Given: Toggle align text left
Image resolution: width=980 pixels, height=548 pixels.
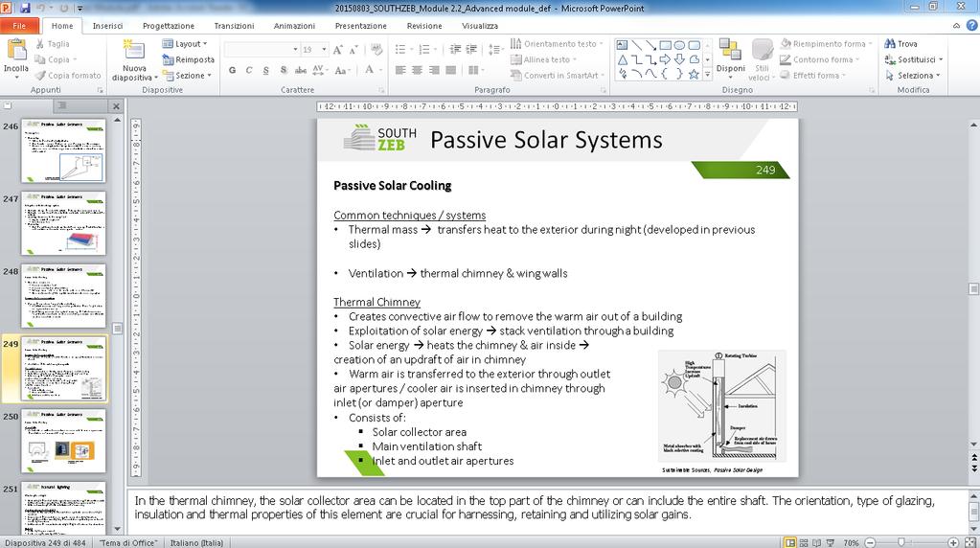Looking at the screenshot, I should point(400,70).
